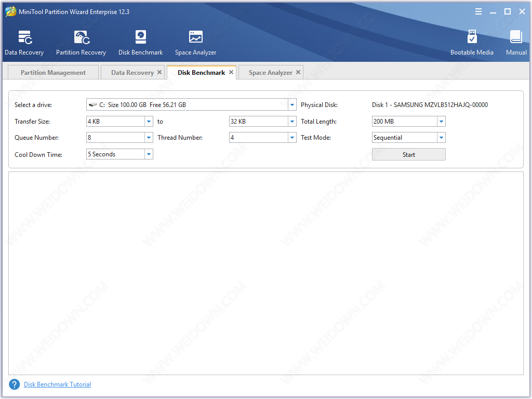
Task: Click the blue help question mark icon
Action: pos(14,384)
